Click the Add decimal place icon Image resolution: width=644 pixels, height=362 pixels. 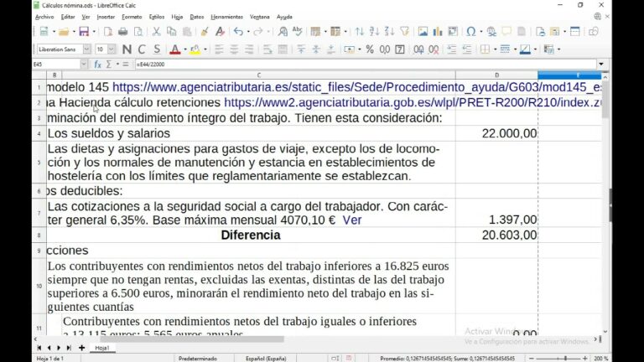pos(418,49)
